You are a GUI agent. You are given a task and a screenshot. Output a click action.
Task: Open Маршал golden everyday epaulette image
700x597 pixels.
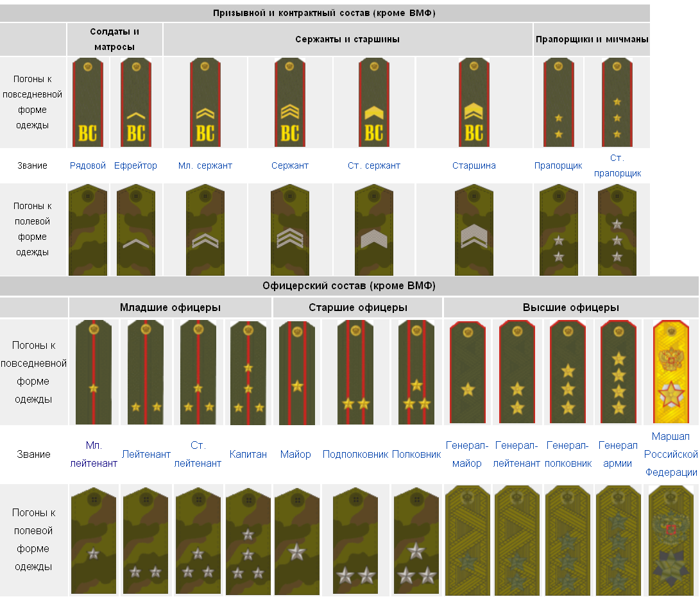click(671, 371)
